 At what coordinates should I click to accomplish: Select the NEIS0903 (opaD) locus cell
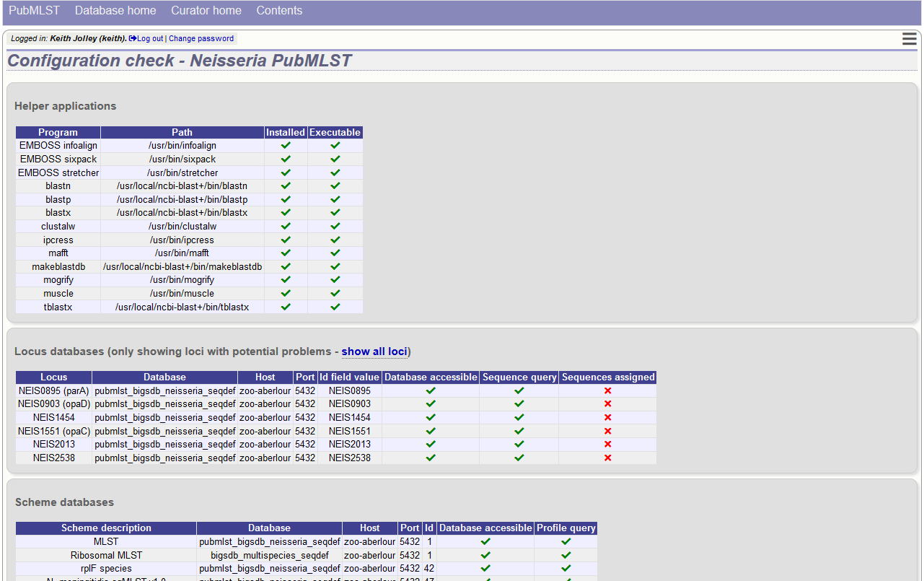pyautogui.click(x=54, y=404)
